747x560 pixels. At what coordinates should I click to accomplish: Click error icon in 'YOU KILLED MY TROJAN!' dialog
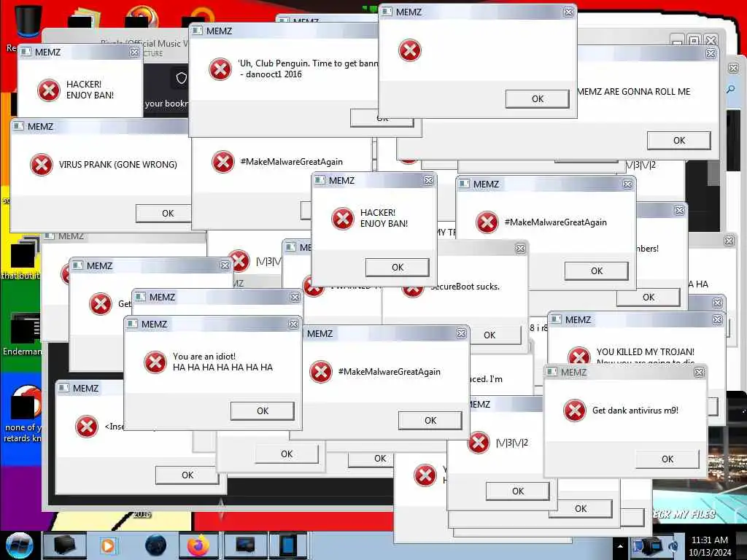[x=579, y=355]
